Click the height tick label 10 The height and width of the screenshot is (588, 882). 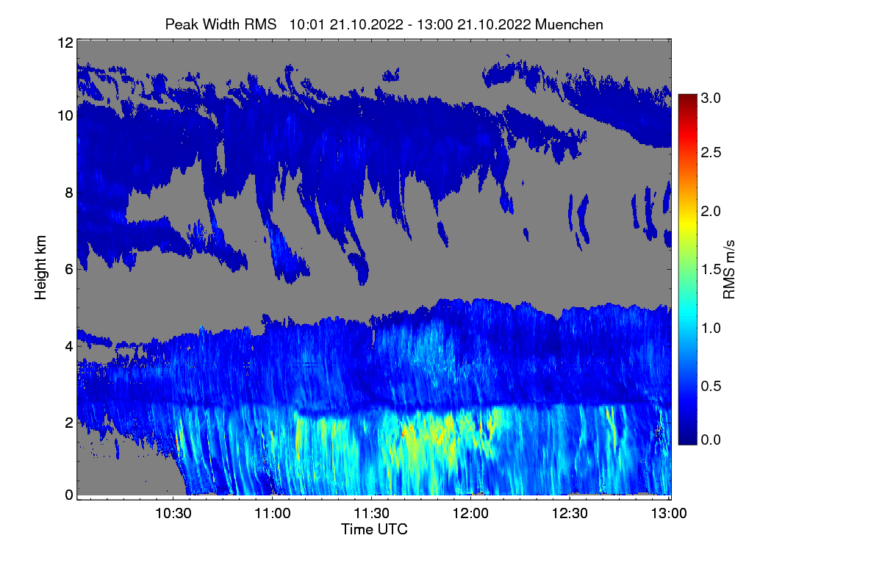pyautogui.click(x=65, y=115)
